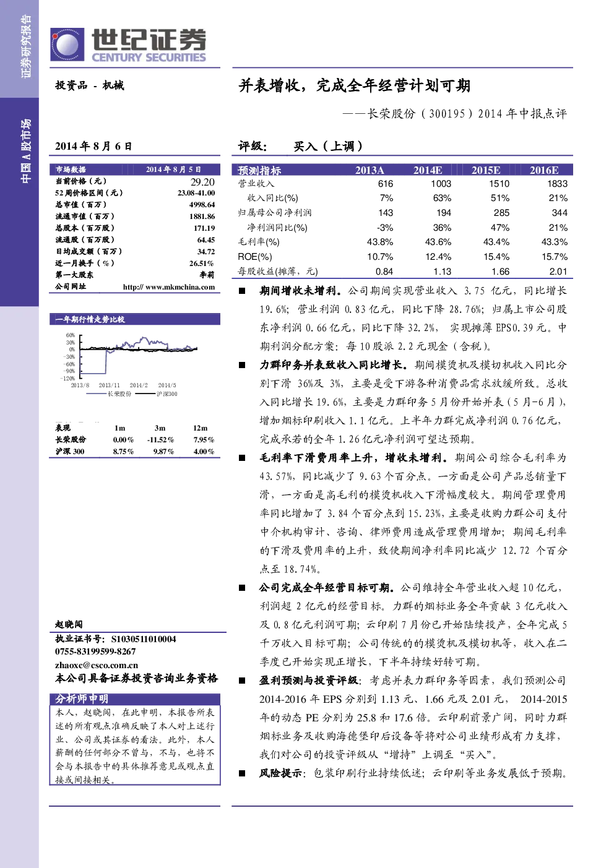
Task: Click floating shares value 64.45
Action: [206, 240]
